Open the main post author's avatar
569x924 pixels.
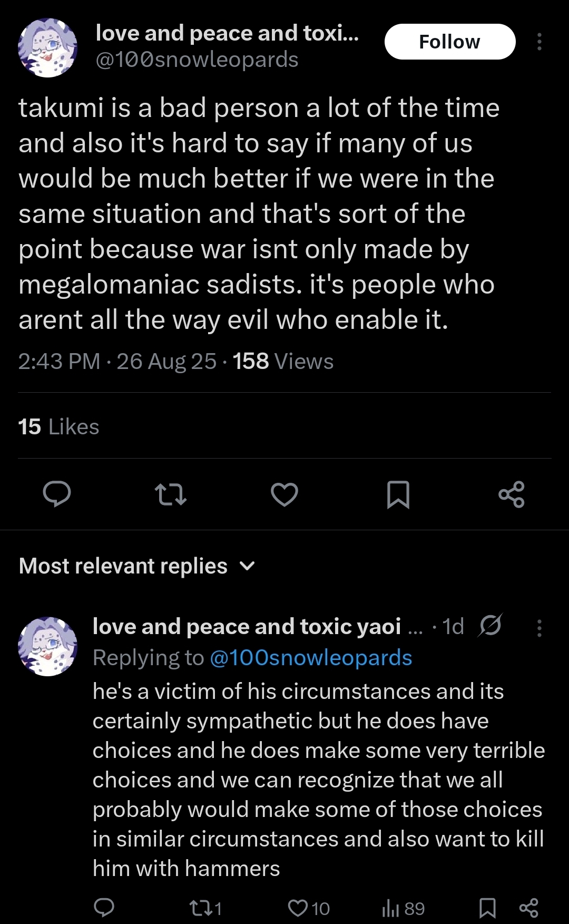coord(48,48)
